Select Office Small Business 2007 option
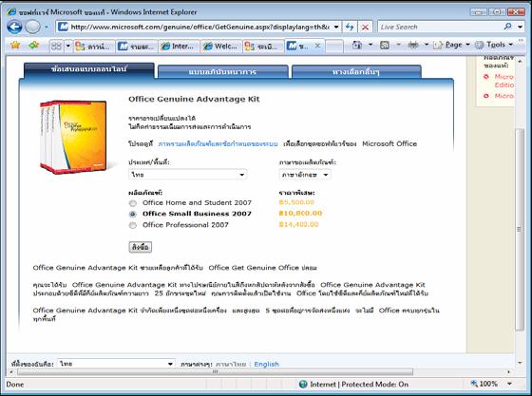 (x=133, y=214)
